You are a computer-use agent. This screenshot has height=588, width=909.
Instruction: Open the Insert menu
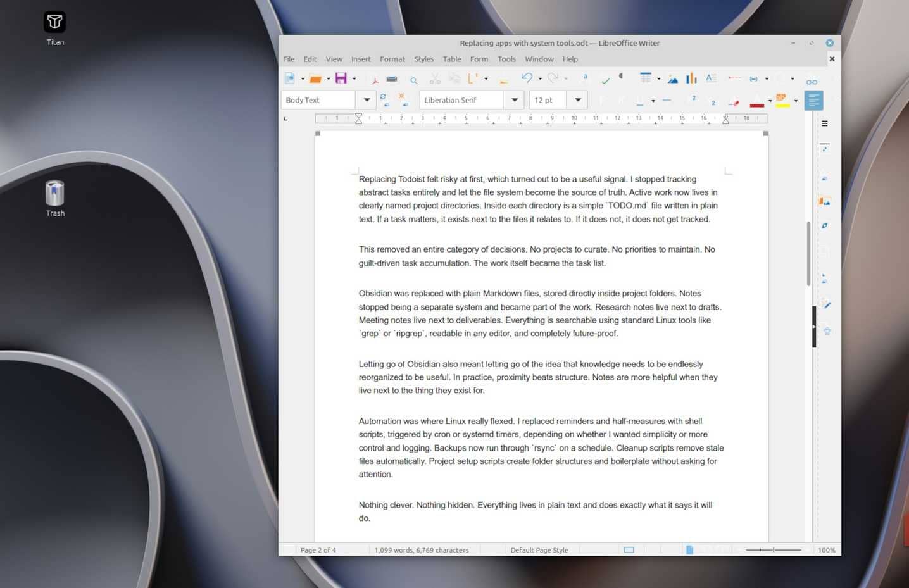[361, 59]
